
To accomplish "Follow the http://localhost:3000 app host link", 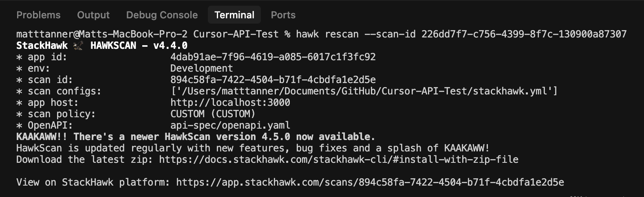I will (x=230, y=103).
